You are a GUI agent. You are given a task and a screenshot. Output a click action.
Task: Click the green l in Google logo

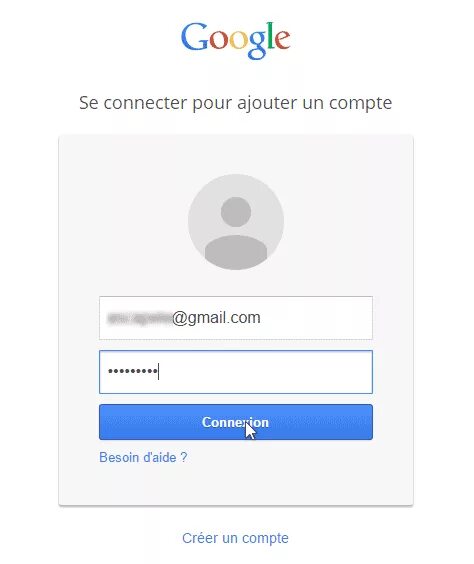(270, 35)
